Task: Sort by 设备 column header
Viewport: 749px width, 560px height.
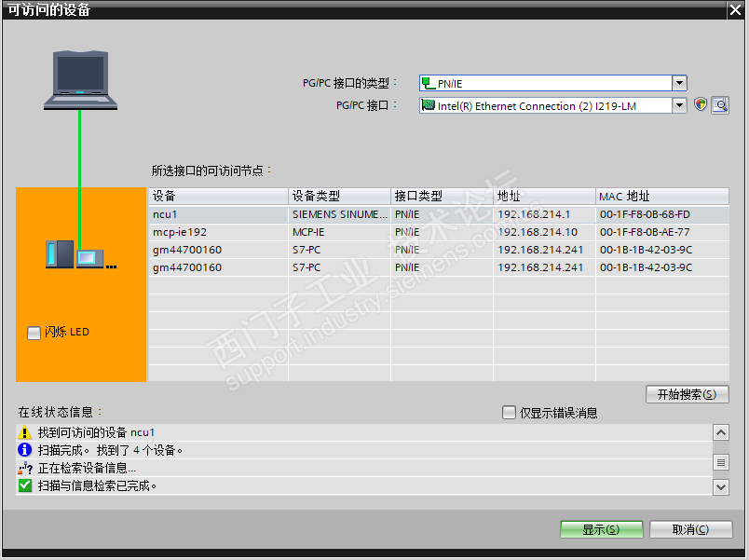Action: 218,196
